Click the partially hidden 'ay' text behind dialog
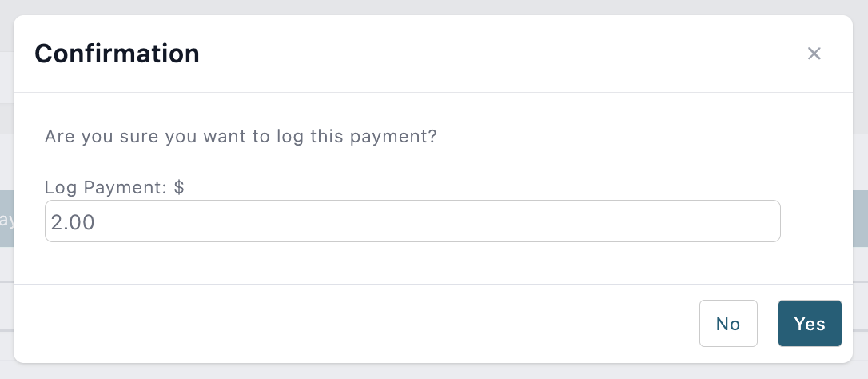 [6, 220]
